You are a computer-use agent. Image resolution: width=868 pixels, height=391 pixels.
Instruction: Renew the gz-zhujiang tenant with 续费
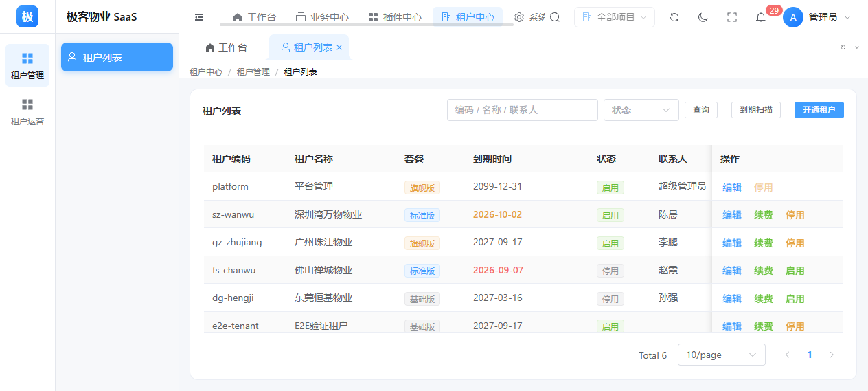tap(764, 243)
